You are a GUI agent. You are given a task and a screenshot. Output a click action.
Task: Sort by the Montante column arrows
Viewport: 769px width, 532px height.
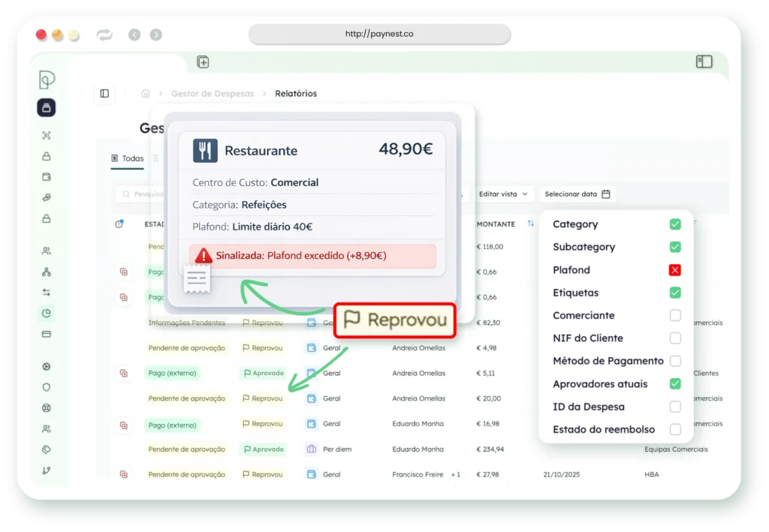click(x=531, y=224)
